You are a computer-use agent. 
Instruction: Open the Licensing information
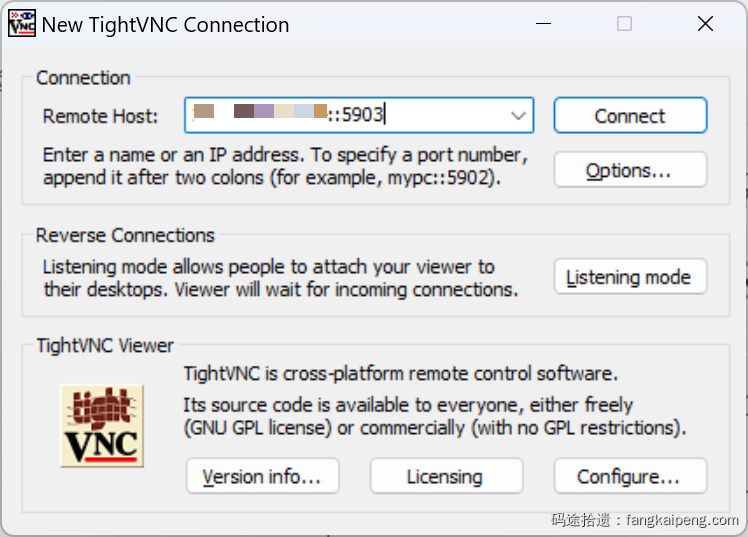(446, 477)
